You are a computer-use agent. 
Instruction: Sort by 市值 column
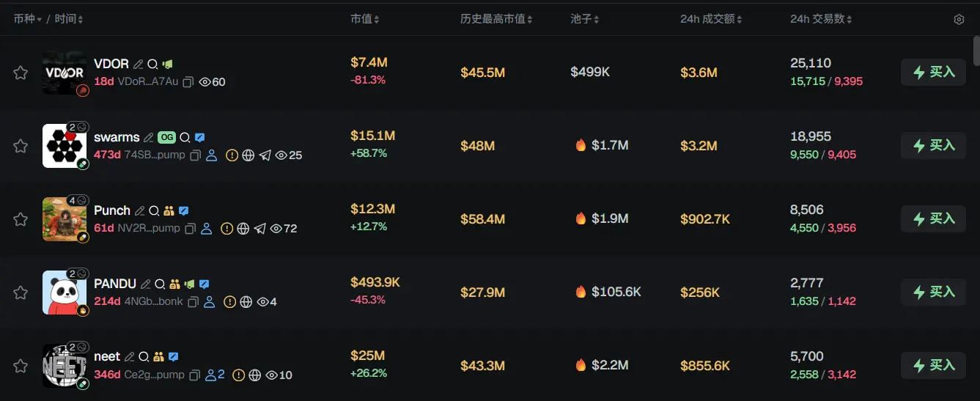pos(365,19)
